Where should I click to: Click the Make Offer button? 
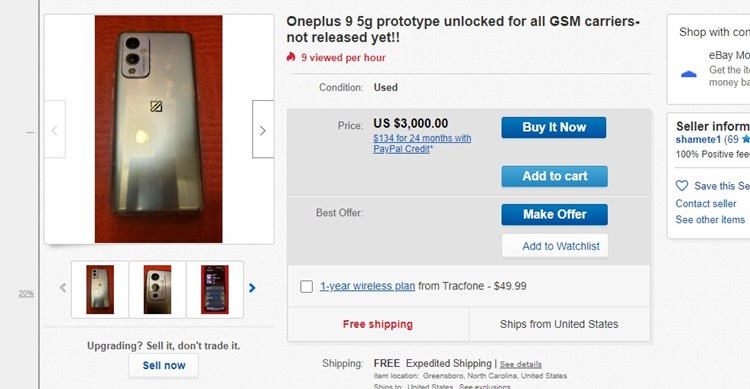coord(555,214)
